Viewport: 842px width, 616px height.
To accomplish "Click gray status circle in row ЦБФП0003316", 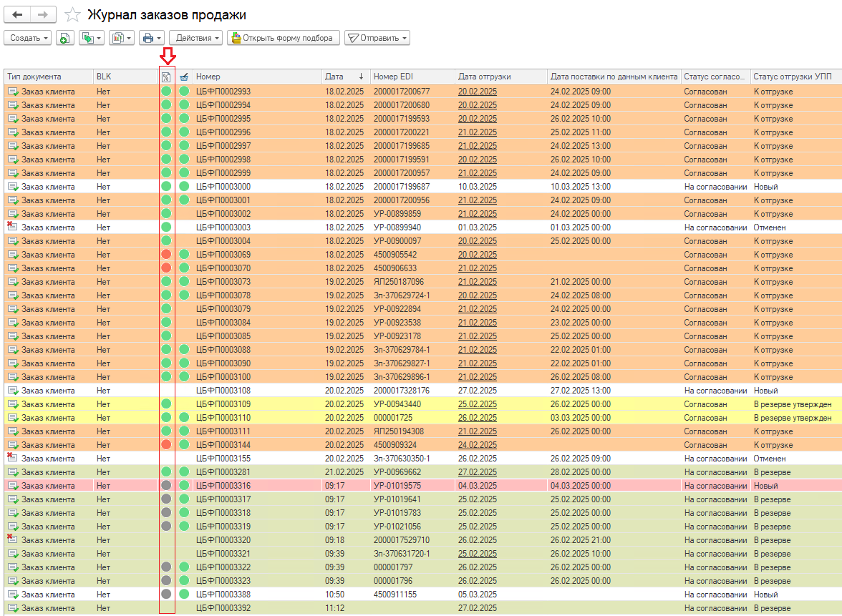I will coord(166,486).
